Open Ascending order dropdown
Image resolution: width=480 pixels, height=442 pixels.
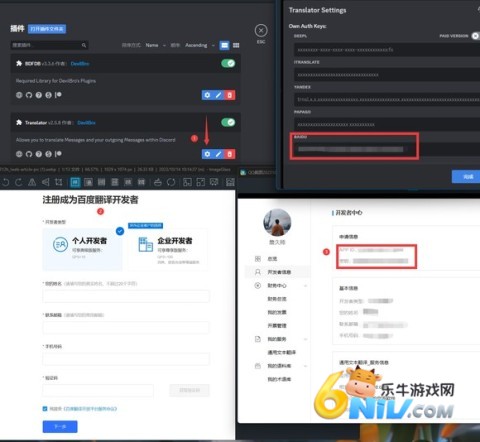(x=200, y=45)
